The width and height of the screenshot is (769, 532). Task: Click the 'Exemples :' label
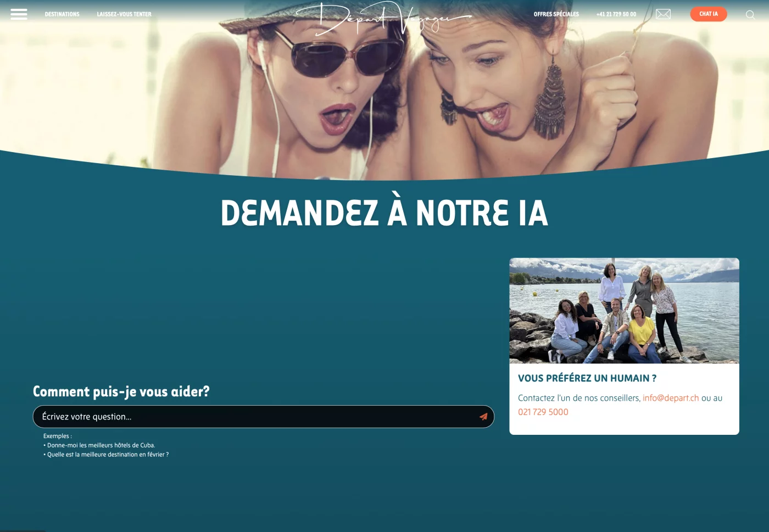(x=58, y=436)
